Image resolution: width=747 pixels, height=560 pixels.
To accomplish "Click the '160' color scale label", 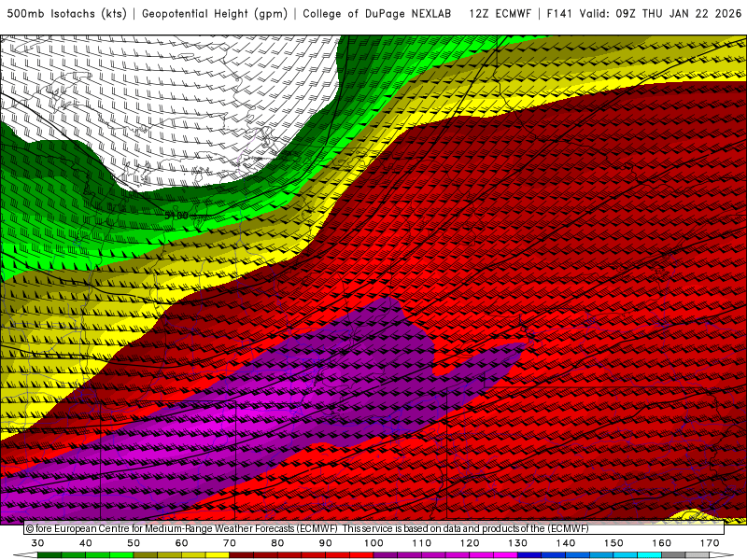I will tap(662, 543).
